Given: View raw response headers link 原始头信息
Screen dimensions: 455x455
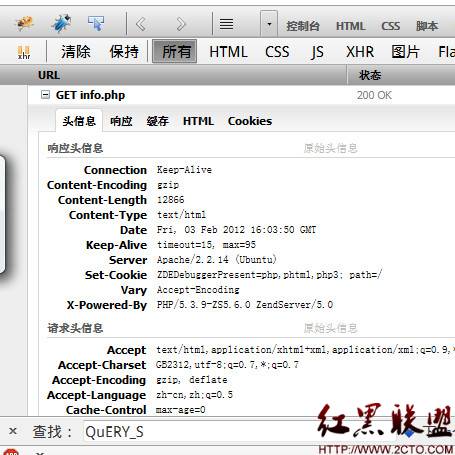Looking at the screenshot, I should pyautogui.click(x=331, y=148).
